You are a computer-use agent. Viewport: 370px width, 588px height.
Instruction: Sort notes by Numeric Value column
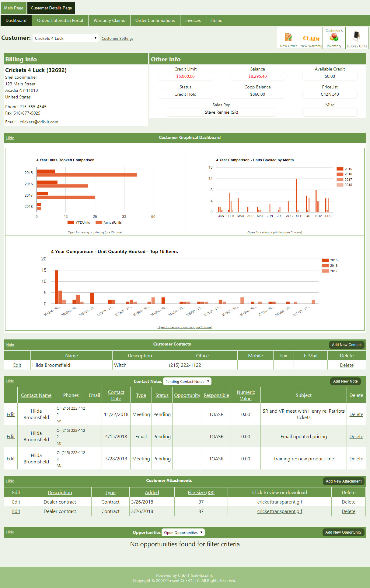coord(246,395)
